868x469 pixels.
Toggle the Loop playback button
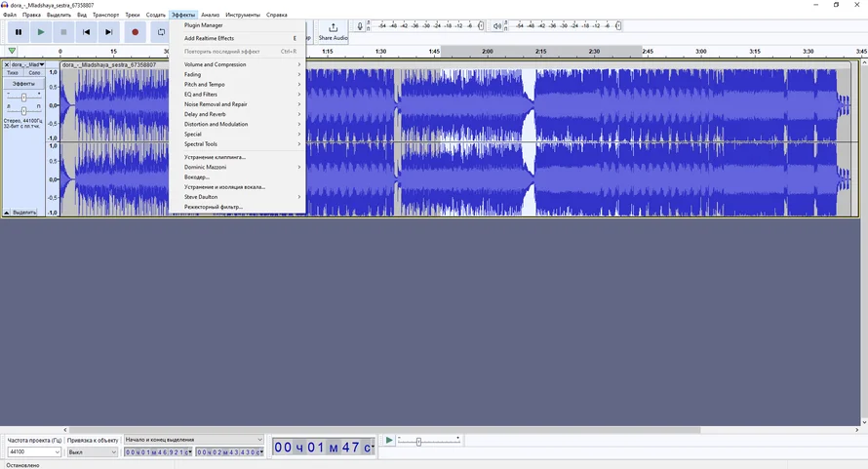[161, 32]
